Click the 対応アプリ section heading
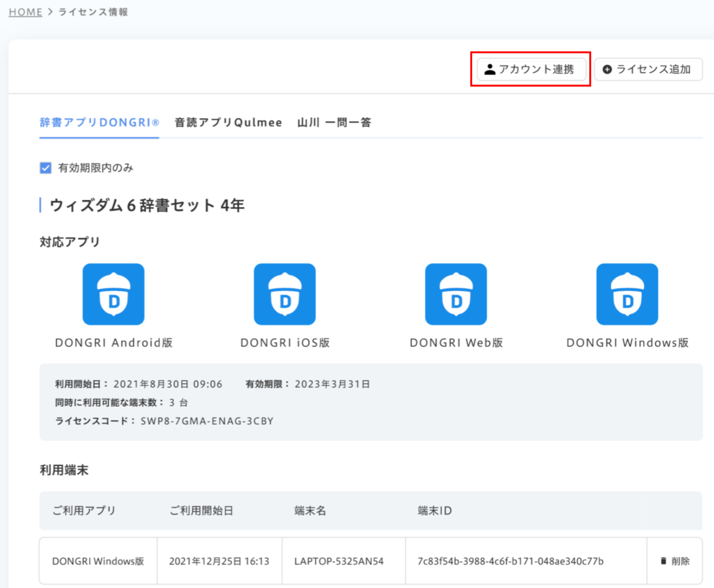Viewport: 714px width, 588px height. click(69, 242)
